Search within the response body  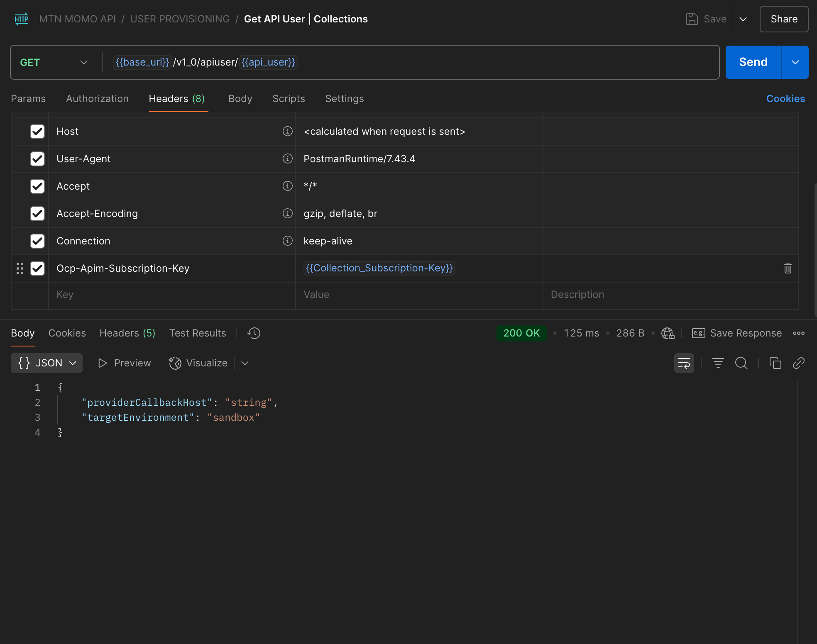coord(741,363)
